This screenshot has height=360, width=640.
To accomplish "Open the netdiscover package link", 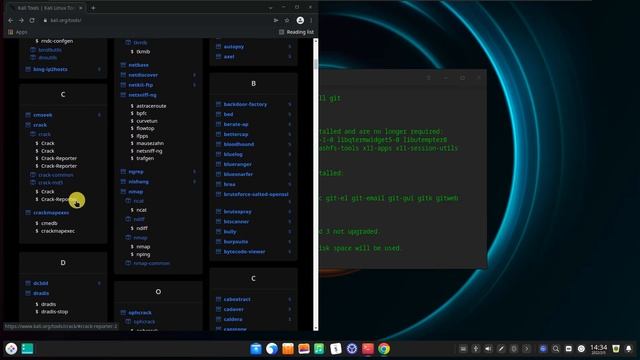I will (143, 75).
